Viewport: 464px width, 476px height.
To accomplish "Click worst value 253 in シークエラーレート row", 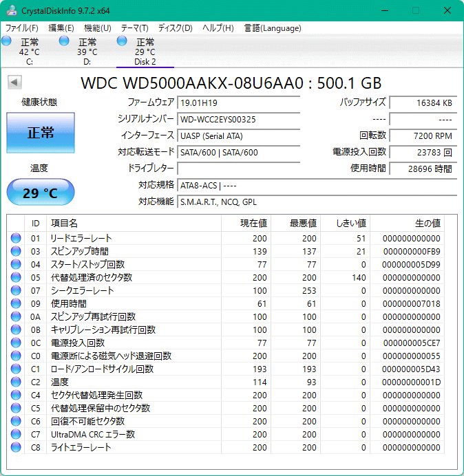I will pos(309,290).
